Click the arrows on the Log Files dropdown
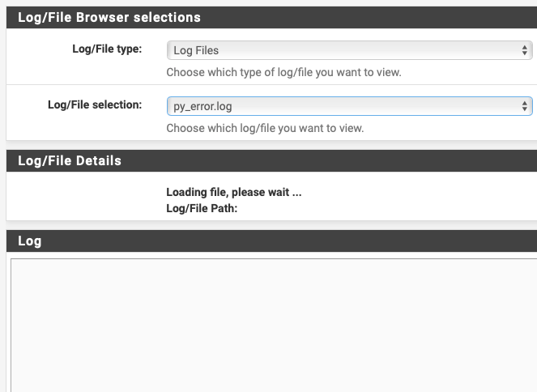Image resolution: width=537 pixels, height=392 pixels. [x=526, y=50]
